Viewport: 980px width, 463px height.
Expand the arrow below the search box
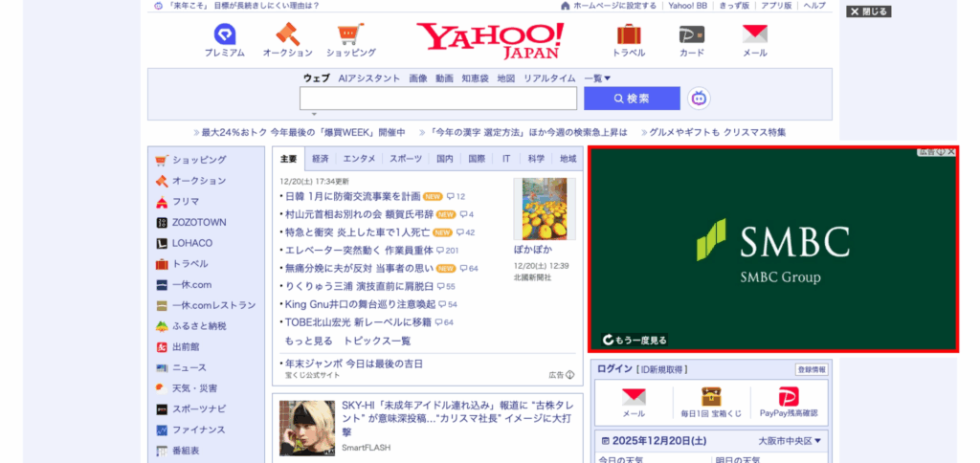tap(313, 115)
